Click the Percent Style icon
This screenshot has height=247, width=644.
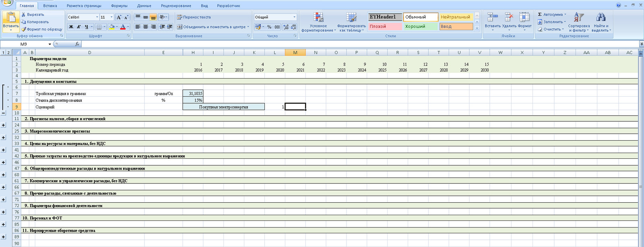click(269, 27)
